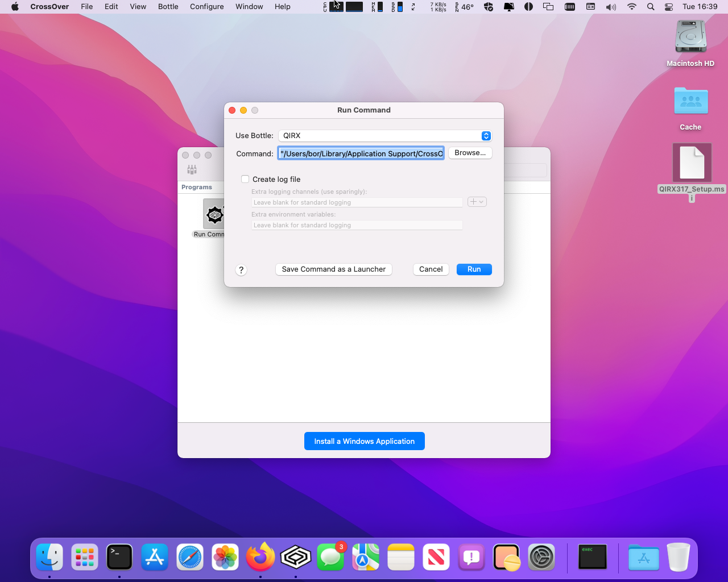Select Cache folder on desktop
The image size is (728, 582).
pyautogui.click(x=690, y=108)
